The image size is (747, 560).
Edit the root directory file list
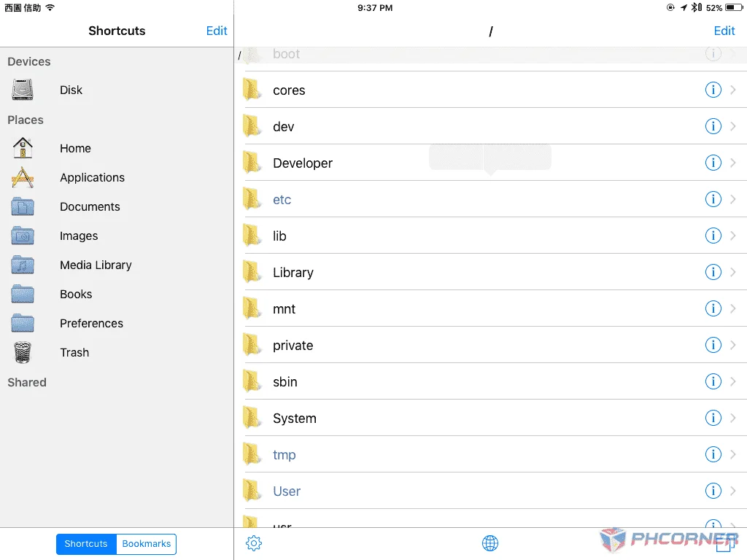(724, 31)
